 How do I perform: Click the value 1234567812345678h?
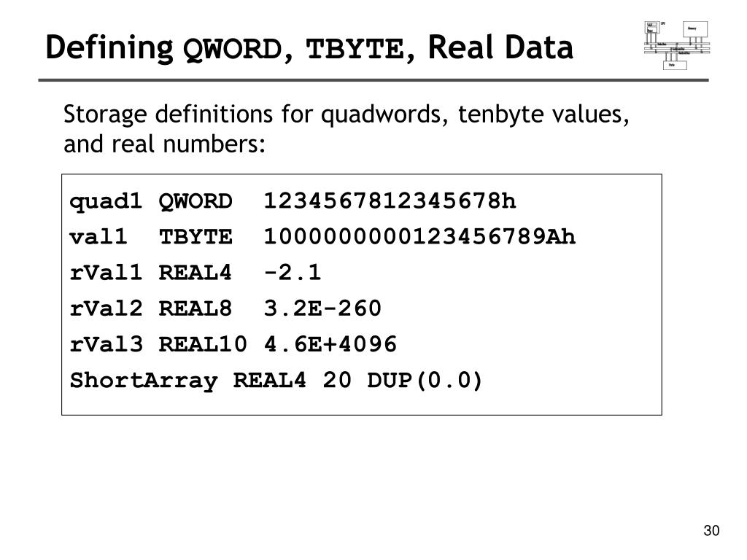click(x=390, y=201)
